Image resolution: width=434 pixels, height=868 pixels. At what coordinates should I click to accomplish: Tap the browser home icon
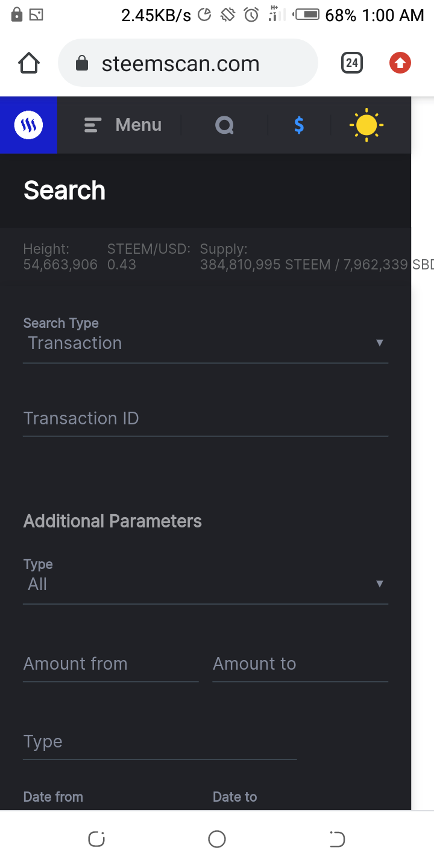[x=29, y=63]
